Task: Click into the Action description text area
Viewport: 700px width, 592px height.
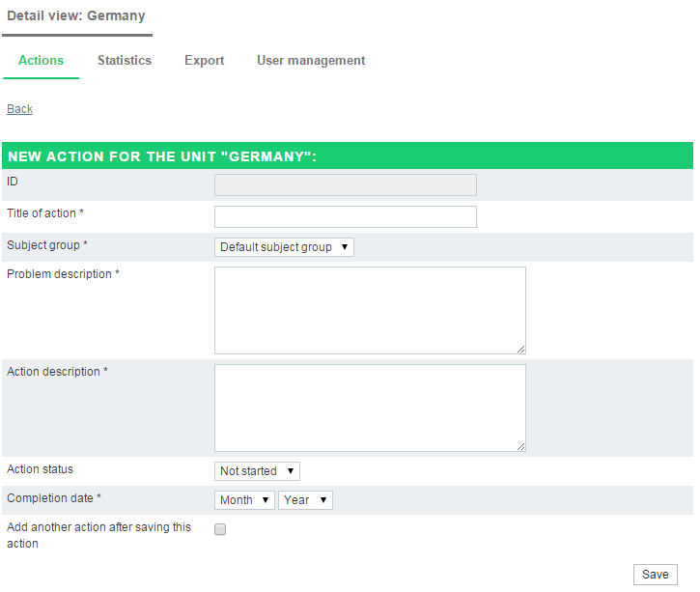Action: [x=370, y=409]
